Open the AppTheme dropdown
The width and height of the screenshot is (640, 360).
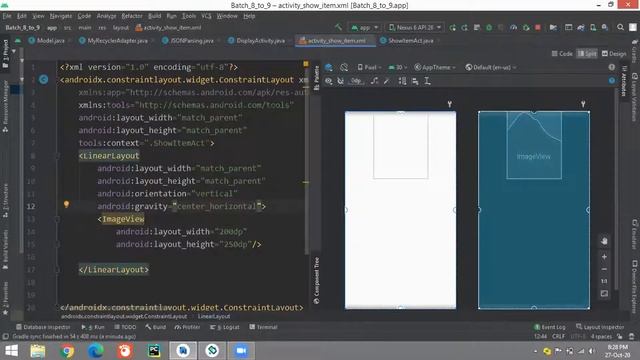click(435, 67)
